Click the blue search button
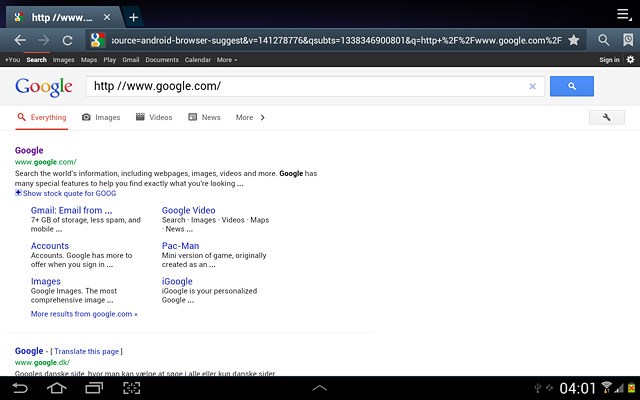This screenshot has width=640, height=400. coord(571,86)
